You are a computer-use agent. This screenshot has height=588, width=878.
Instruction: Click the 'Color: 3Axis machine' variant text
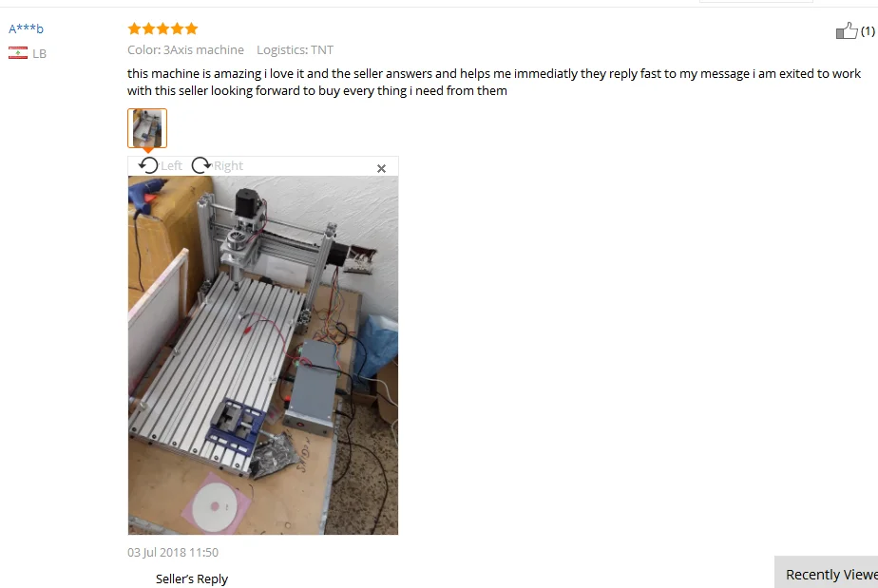click(185, 49)
